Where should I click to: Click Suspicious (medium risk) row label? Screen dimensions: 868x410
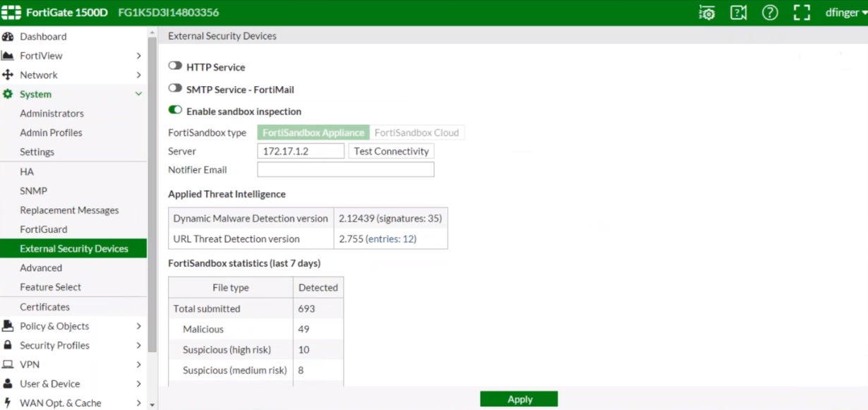(235, 370)
